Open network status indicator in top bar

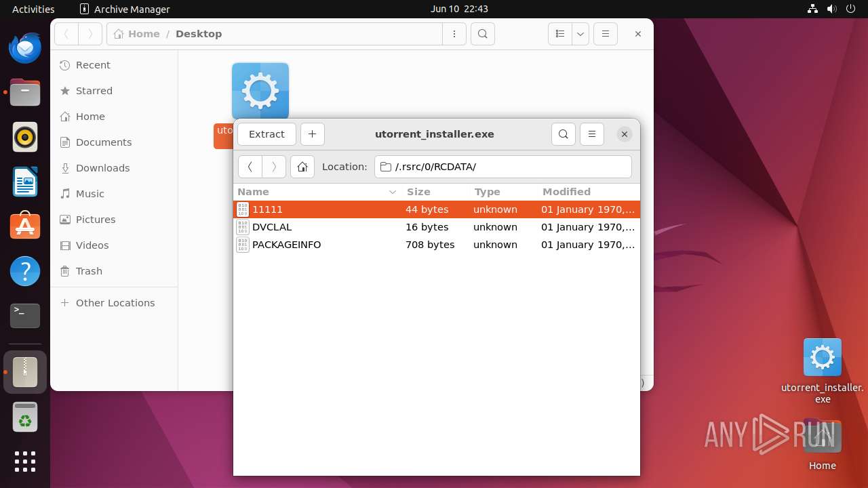pos(812,9)
